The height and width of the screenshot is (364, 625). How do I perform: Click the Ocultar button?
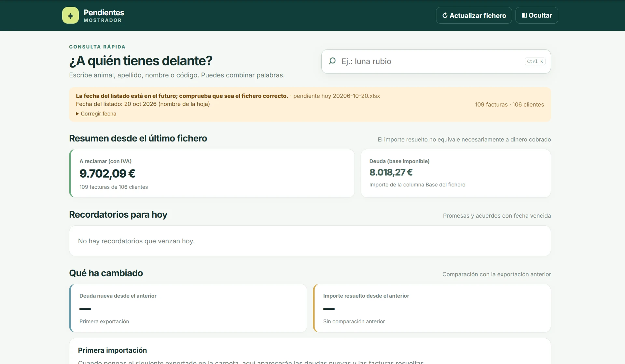536,15
